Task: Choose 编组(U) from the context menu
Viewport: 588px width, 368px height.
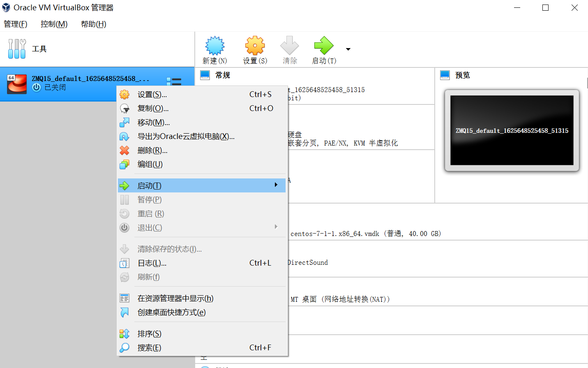Action: (x=150, y=164)
